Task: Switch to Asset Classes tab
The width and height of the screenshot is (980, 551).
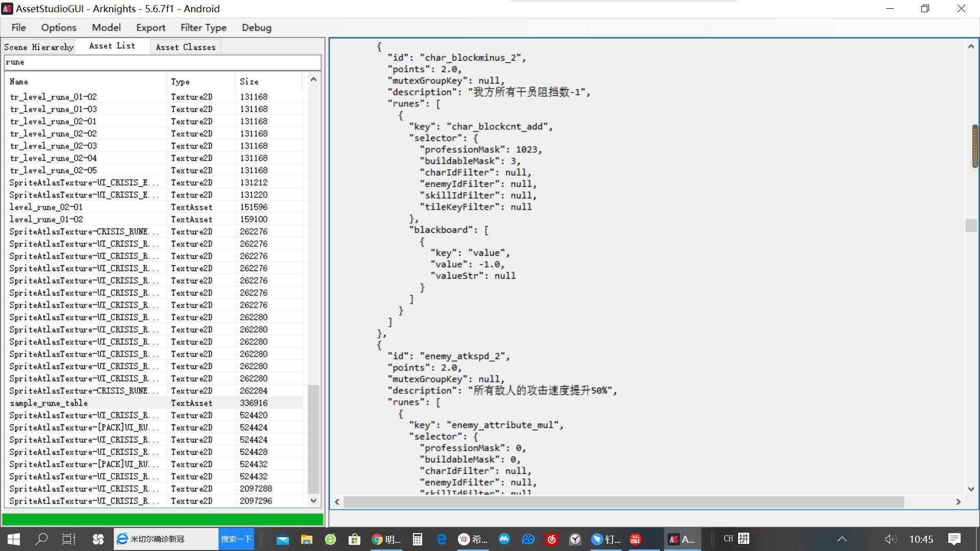Action: [186, 47]
